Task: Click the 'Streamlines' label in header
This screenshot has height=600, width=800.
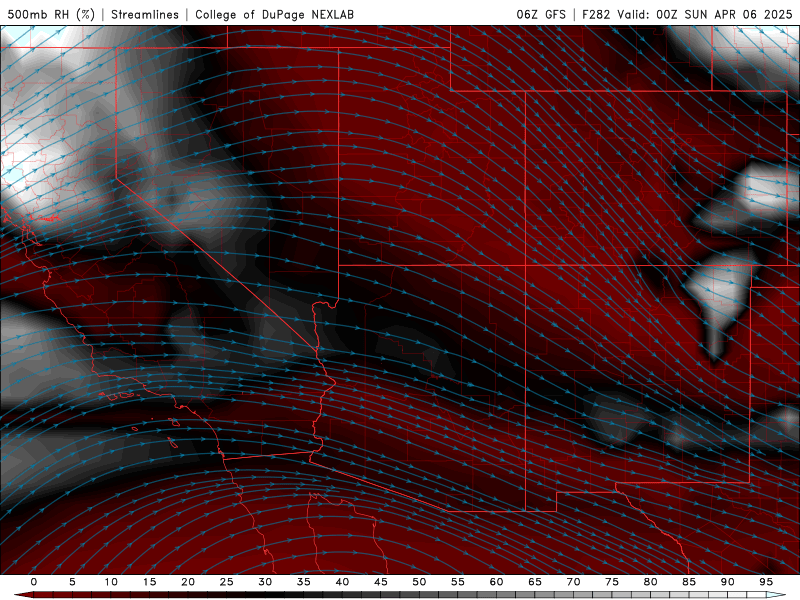Action: 145,14
